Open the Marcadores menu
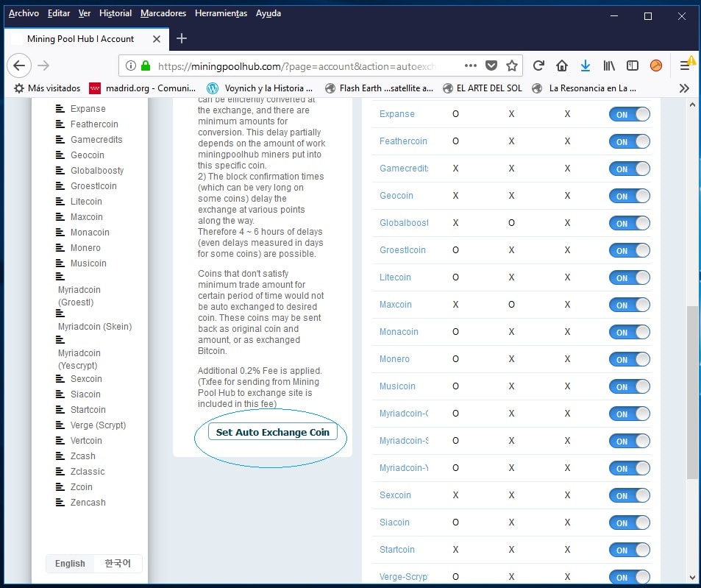 (163, 13)
